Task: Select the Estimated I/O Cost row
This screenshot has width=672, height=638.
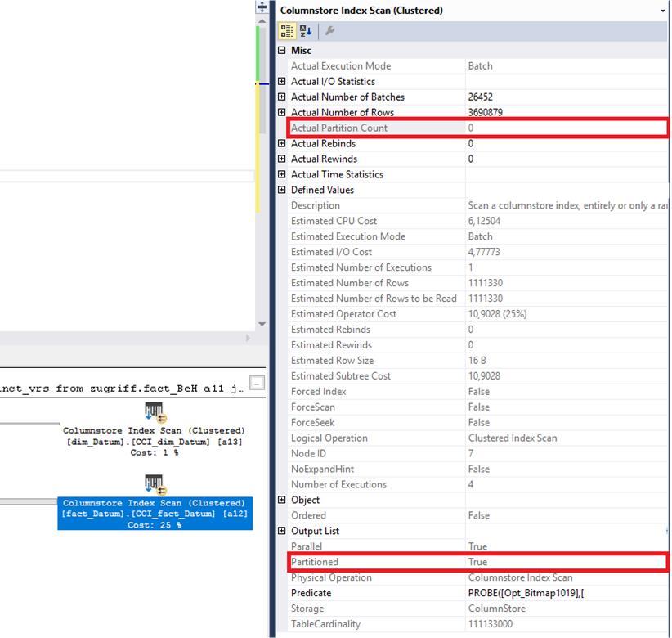Action: pos(478,252)
